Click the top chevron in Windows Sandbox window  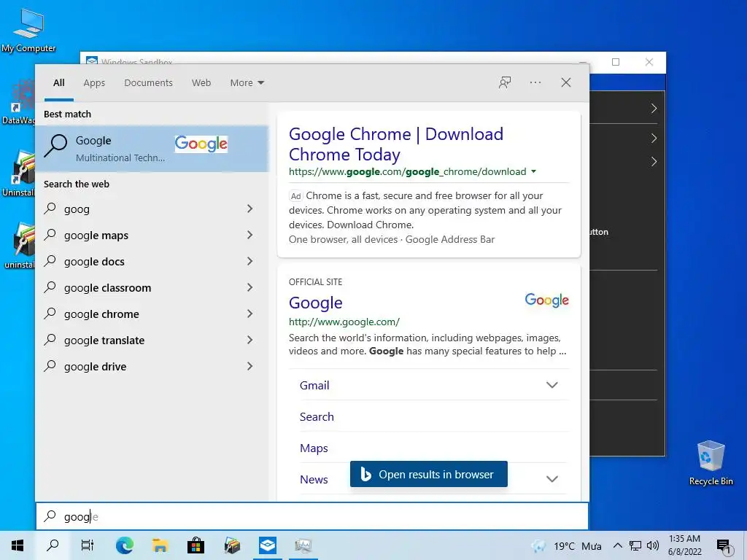654,109
